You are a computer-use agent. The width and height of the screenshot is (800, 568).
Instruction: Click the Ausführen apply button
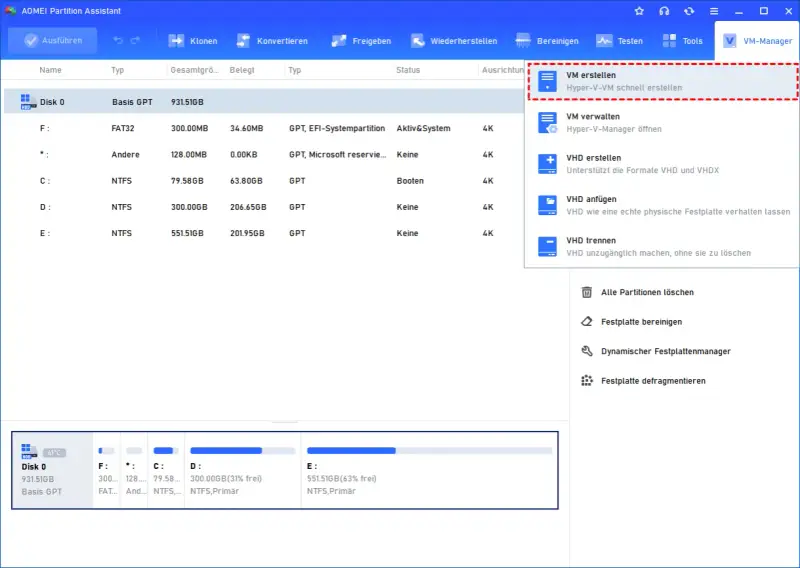(x=53, y=41)
